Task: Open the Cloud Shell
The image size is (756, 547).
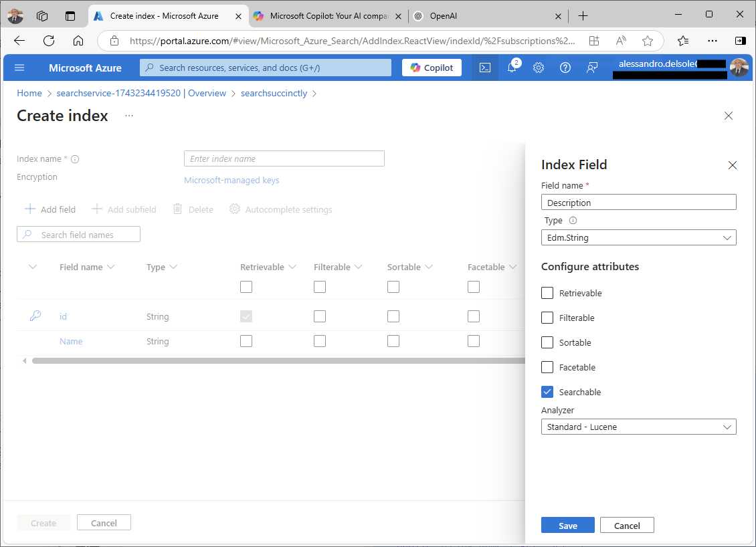Action: [484, 68]
